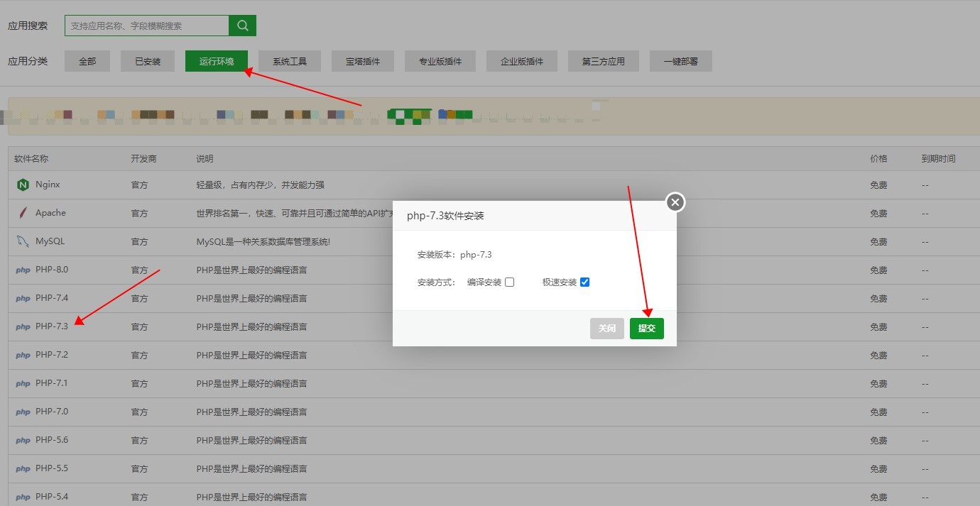The image size is (980, 506).
Task: Click the PHP-7.3 software name
Action: [52, 326]
